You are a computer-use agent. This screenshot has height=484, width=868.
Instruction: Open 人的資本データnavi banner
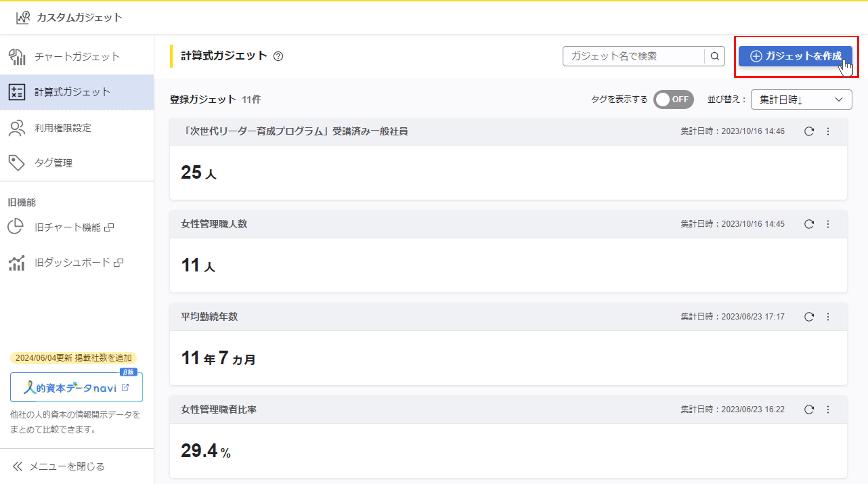(76, 388)
